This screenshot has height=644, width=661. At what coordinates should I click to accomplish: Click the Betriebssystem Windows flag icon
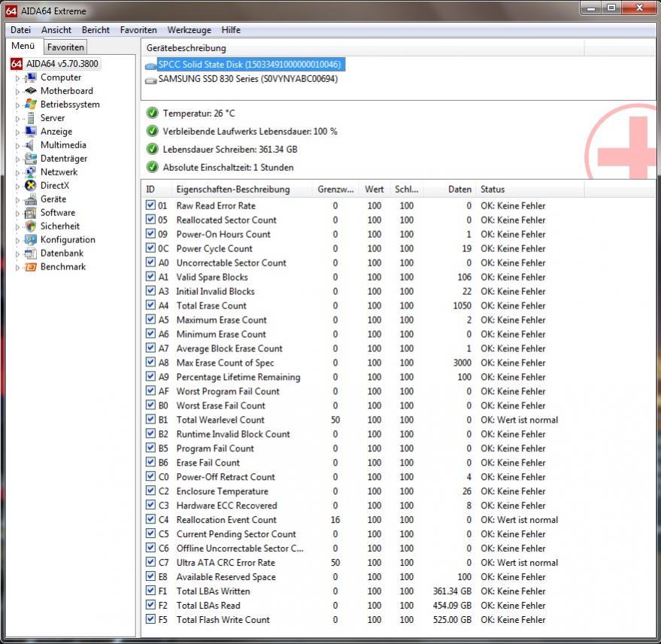click(31, 105)
